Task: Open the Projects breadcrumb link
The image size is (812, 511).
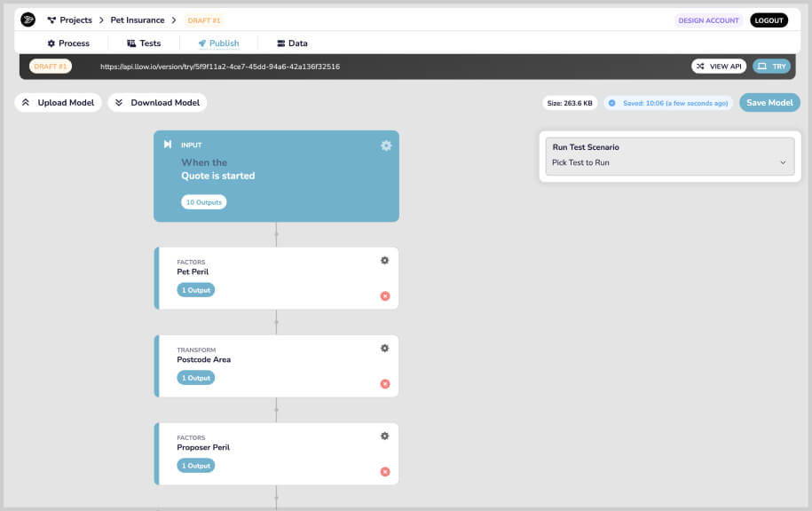Action: [x=70, y=20]
